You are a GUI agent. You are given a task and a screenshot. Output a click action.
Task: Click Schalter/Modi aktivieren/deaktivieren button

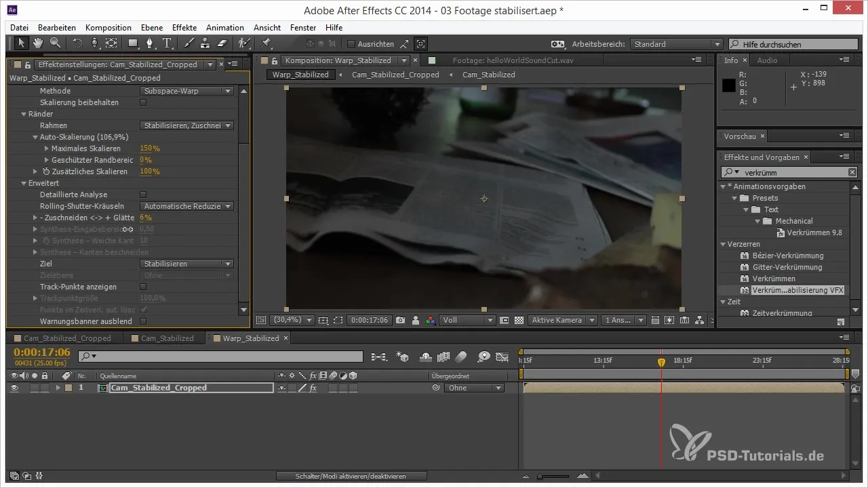(352, 476)
